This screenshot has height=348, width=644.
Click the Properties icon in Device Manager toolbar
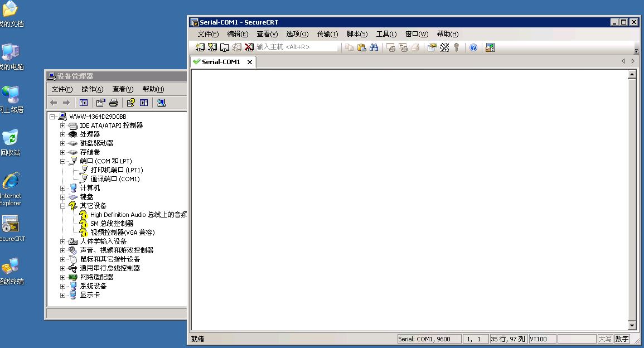point(100,103)
